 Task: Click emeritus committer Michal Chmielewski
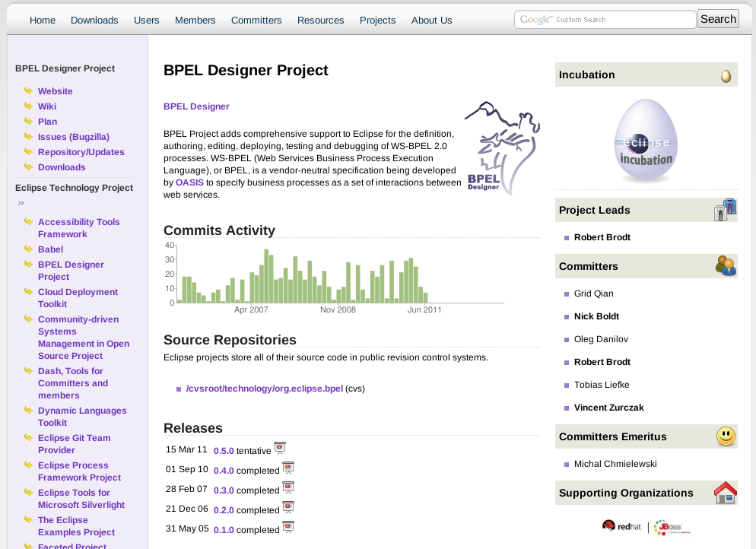point(615,464)
